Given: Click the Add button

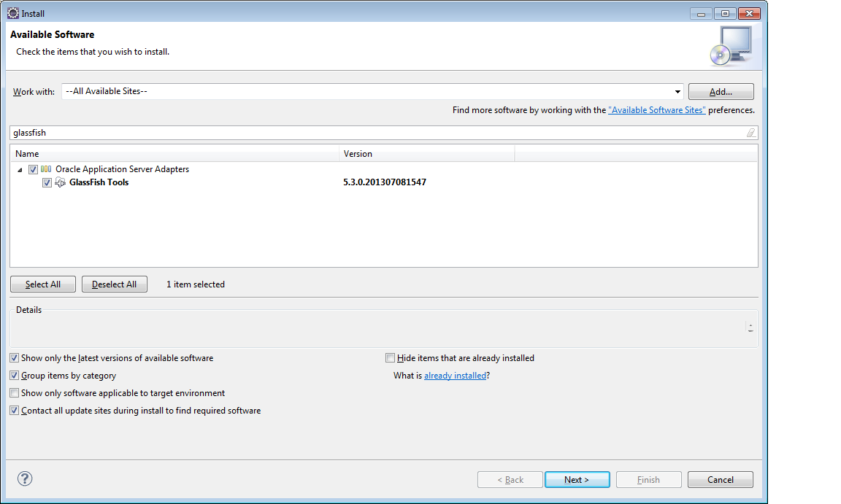Looking at the screenshot, I should pyautogui.click(x=721, y=91).
